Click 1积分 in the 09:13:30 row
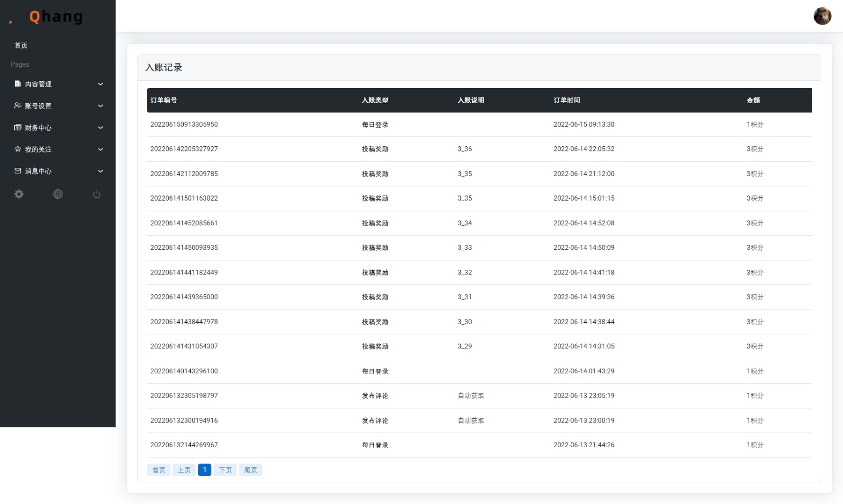 coord(755,124)
